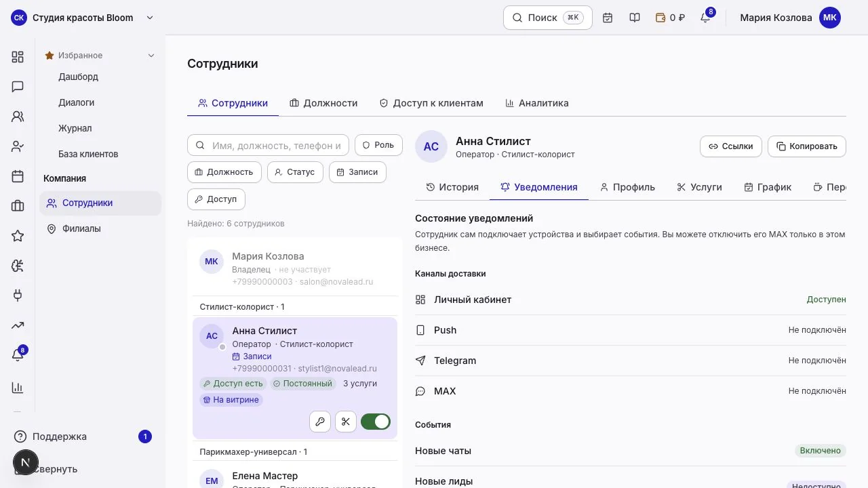Open the Роль filter
Screen dimensions: 868x488
378,145
